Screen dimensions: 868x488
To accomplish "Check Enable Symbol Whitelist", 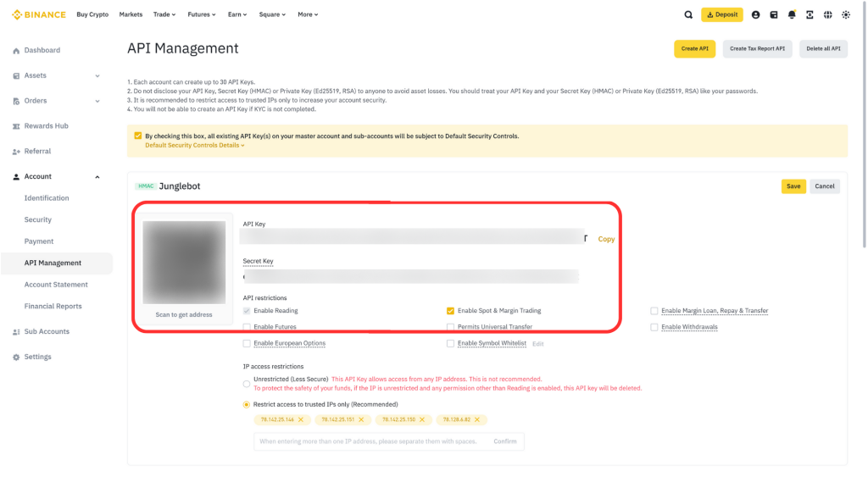I will 450,344.
